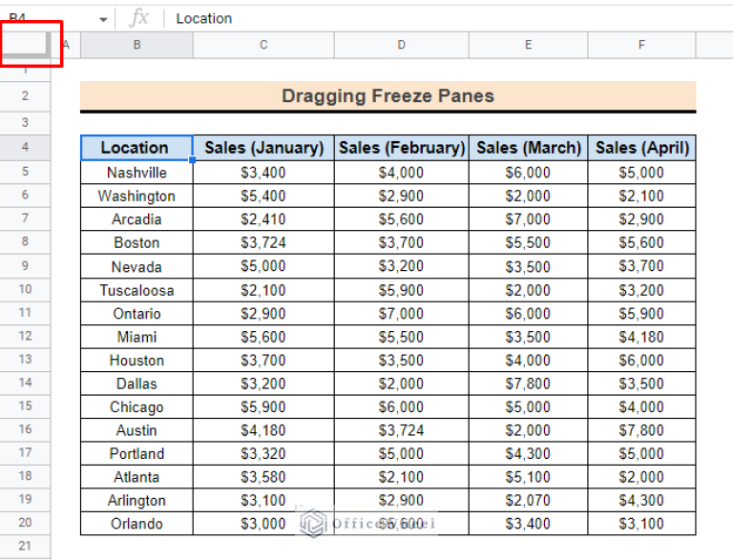Click Arlington's March value $2,070
This screenshot has width=733, height=560.
click(x=528, y=501)
